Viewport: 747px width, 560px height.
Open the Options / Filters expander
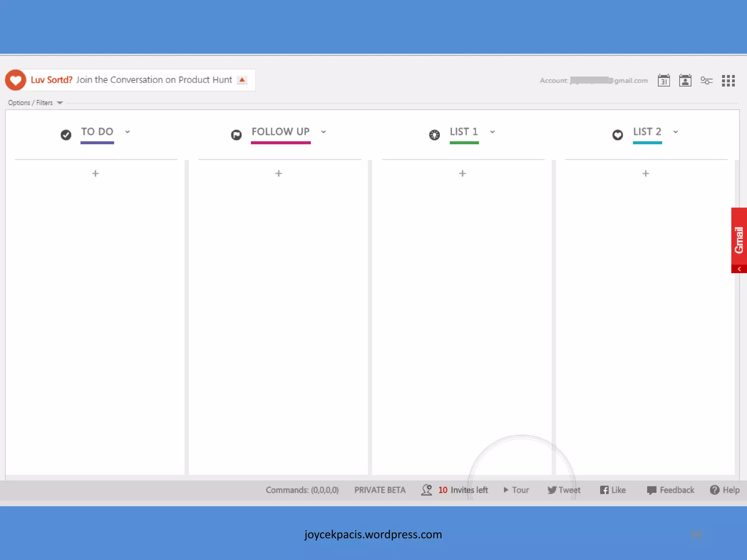click(35, 103)
